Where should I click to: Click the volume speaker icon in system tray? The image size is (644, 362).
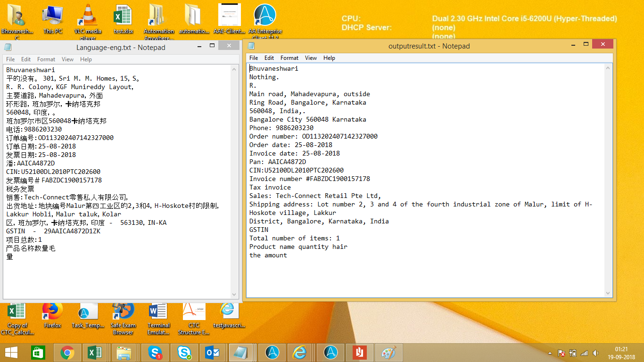click(595, 353)
